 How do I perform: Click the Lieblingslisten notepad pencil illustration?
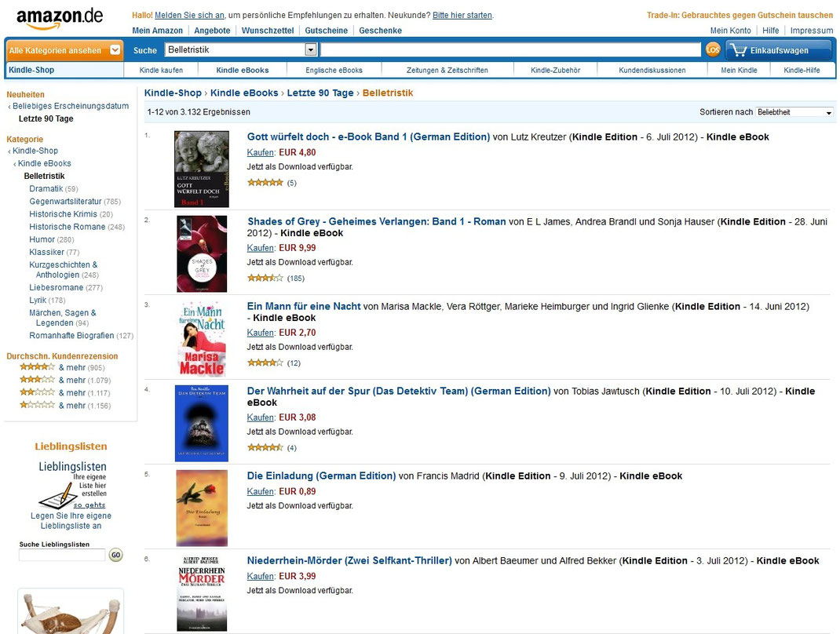pyautogui.click(x=57, y=496)
